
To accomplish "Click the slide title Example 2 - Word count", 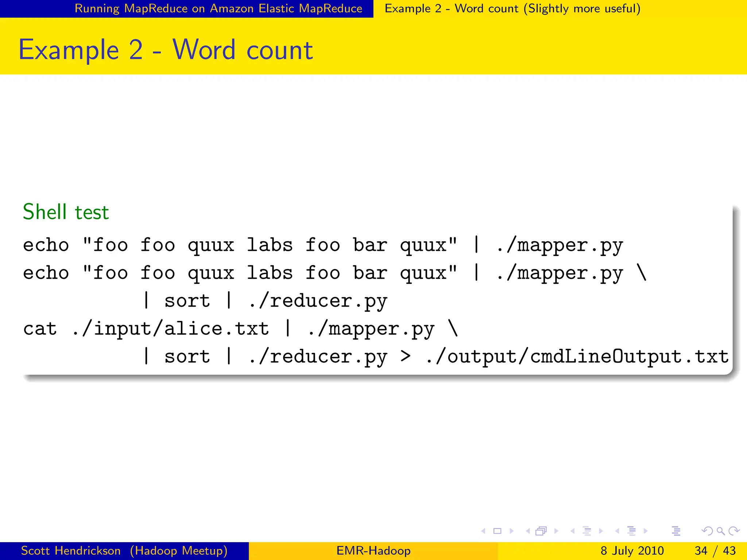I will tap(166, 50).
